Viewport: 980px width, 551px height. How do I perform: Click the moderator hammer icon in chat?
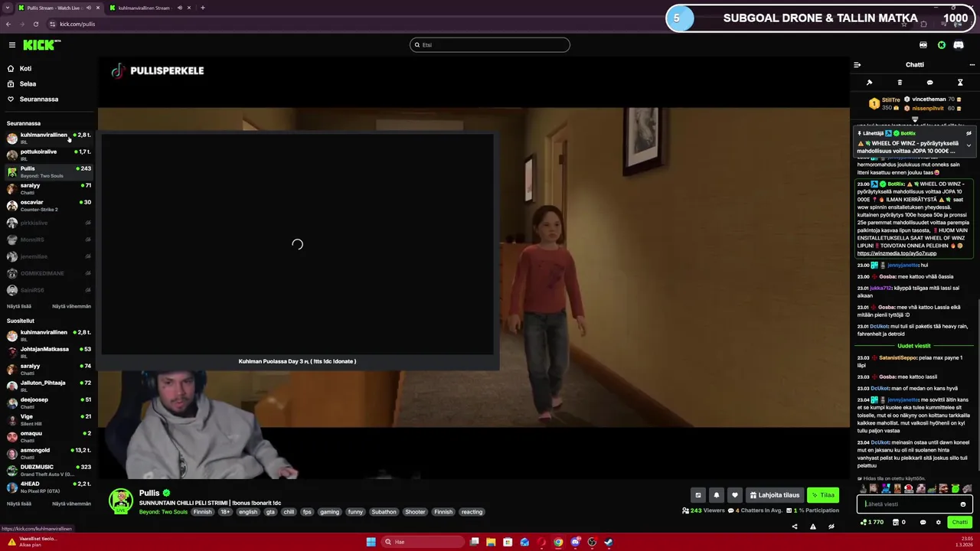tap(869, 83)
